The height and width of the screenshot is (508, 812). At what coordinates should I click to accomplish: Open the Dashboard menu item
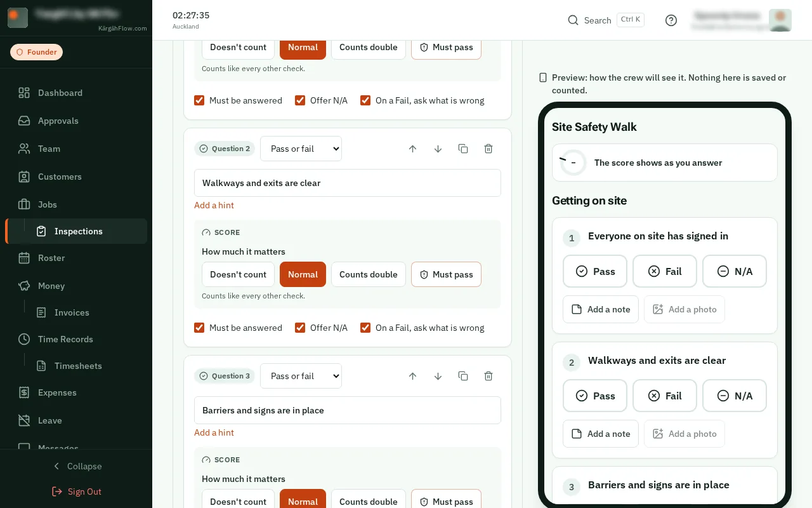[76, 93]
